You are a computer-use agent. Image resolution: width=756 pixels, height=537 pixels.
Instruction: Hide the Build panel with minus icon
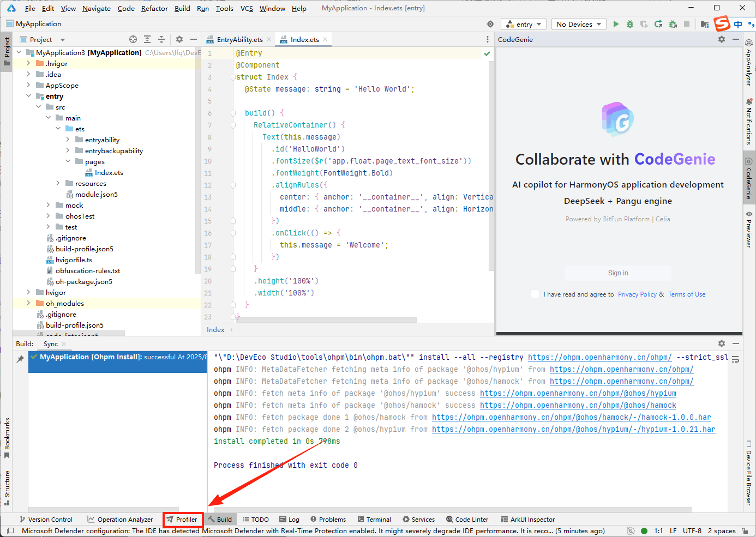coord(736,343)
